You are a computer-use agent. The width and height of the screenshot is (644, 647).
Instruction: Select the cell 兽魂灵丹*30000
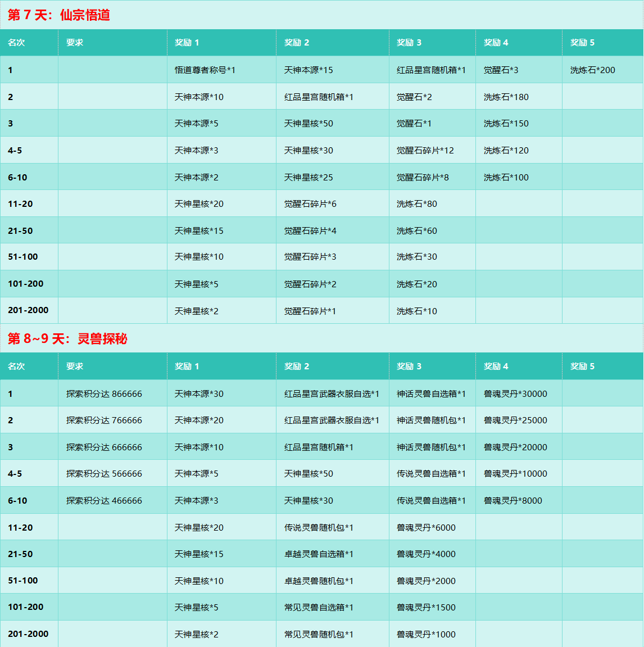tap(519, 393)
